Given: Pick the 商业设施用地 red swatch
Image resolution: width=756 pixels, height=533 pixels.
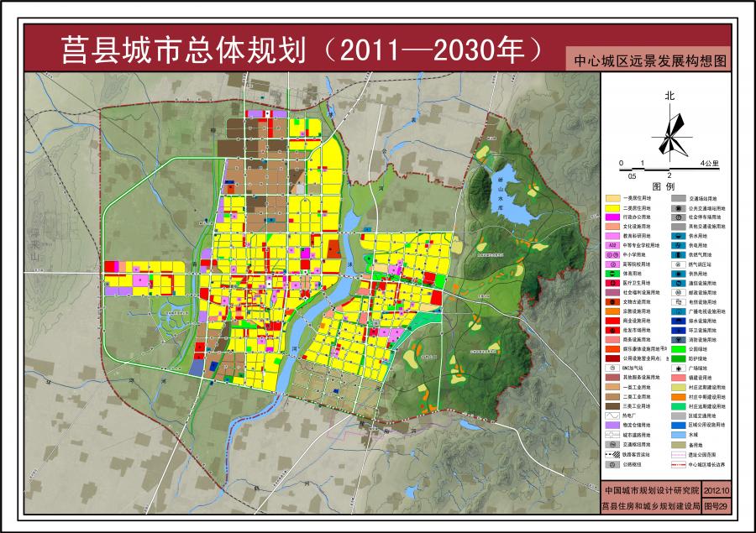Looking at the screenshot, I should click(x=613, y=321).
